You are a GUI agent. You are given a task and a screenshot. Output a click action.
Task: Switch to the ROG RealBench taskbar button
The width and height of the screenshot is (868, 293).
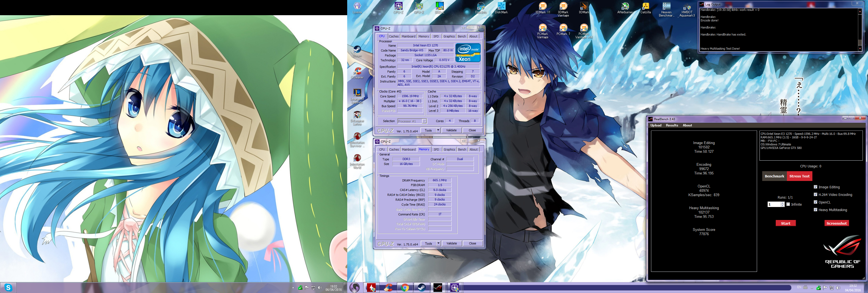[438, 288]
